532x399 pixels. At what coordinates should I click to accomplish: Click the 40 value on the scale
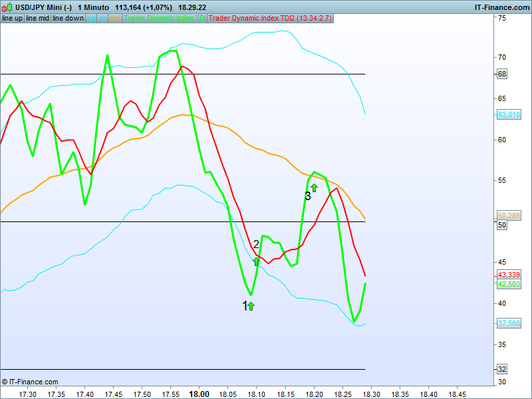tap(502, 303)
